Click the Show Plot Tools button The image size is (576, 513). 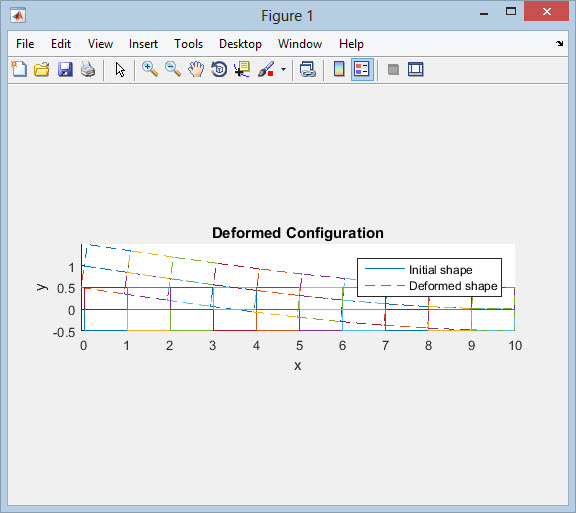tap(416, 69)
